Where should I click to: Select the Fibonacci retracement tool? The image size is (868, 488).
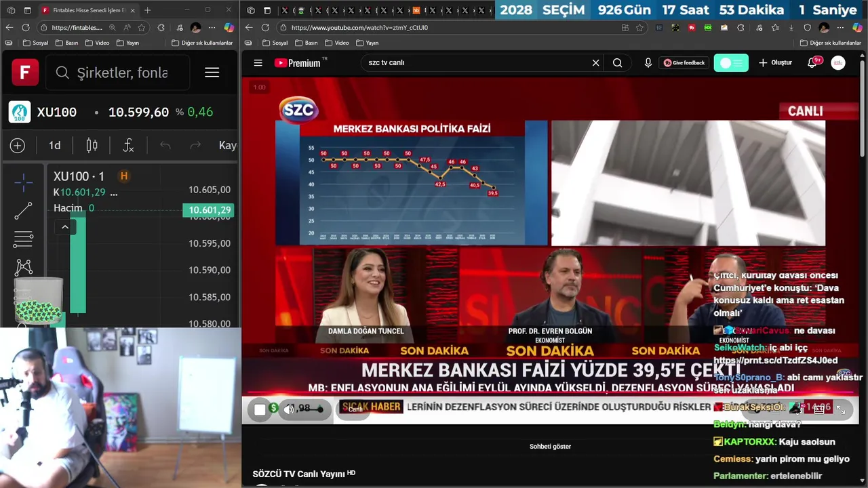(x=24, y=239)
